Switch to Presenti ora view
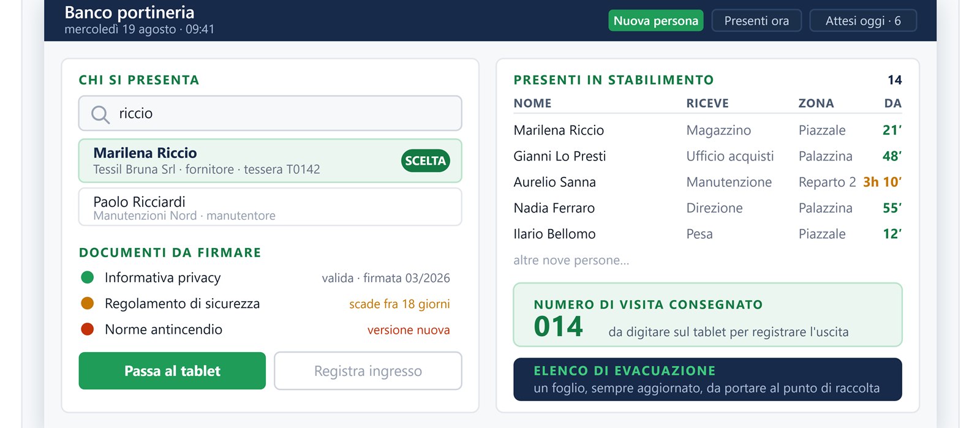 [756, 21]
